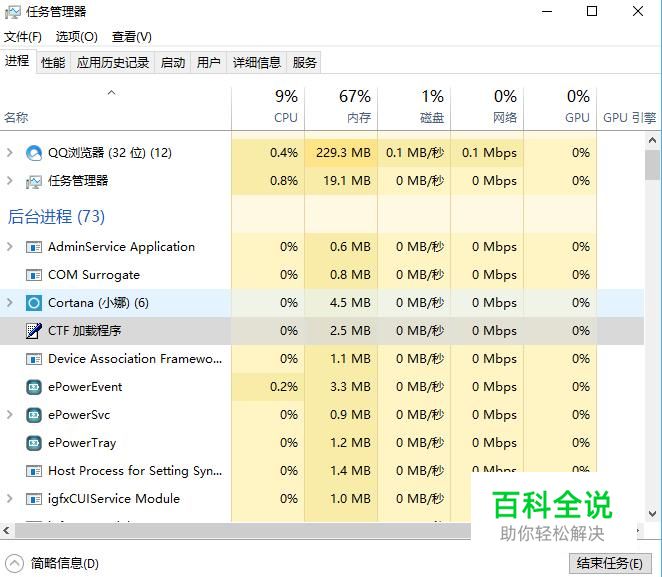Click the 4.5 MB memory value of Cortana
Image resolution: width=662 pixels, height=577 pixels.
(x=350, y=303)
